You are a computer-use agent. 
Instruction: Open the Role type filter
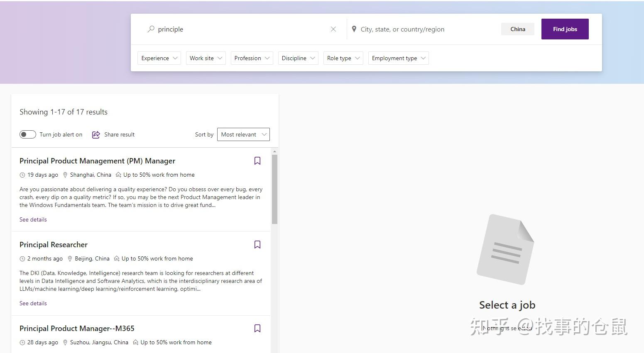(343, 58)
